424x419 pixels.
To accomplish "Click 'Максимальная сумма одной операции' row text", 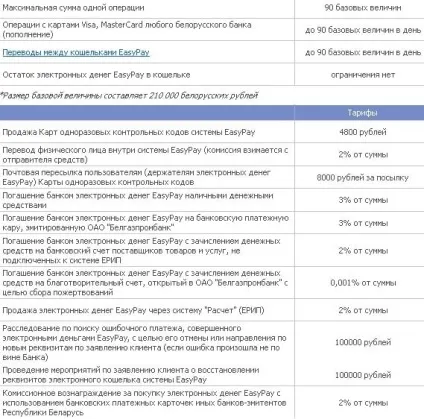I will 73,8.
